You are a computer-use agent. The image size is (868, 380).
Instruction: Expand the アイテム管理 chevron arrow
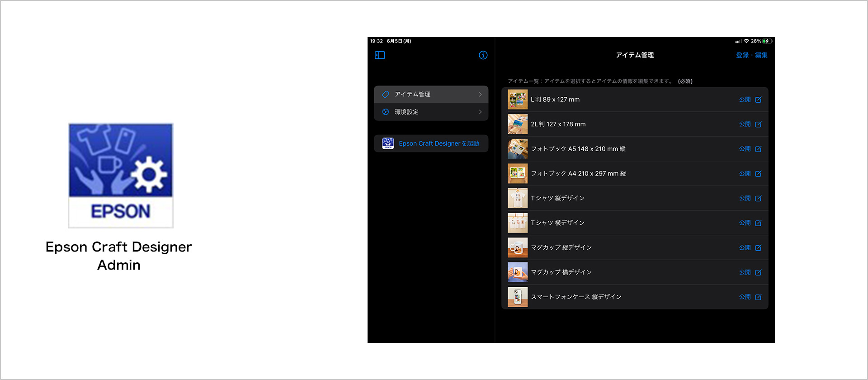[x=480, y=95]
